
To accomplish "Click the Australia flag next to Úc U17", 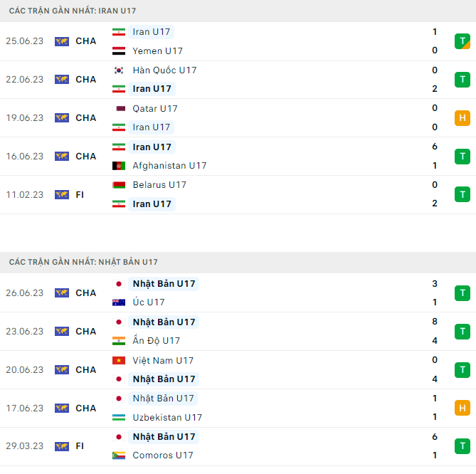I will tap(119, 302).
